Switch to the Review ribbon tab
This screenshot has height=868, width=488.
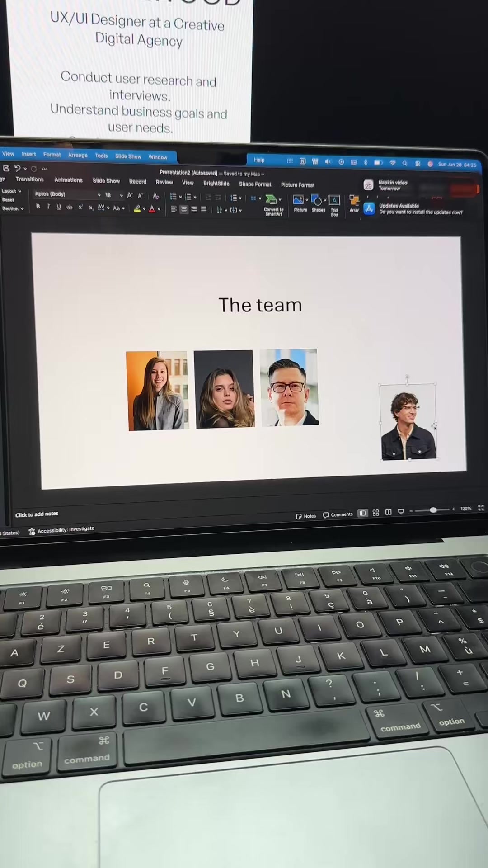click(164, 182)
